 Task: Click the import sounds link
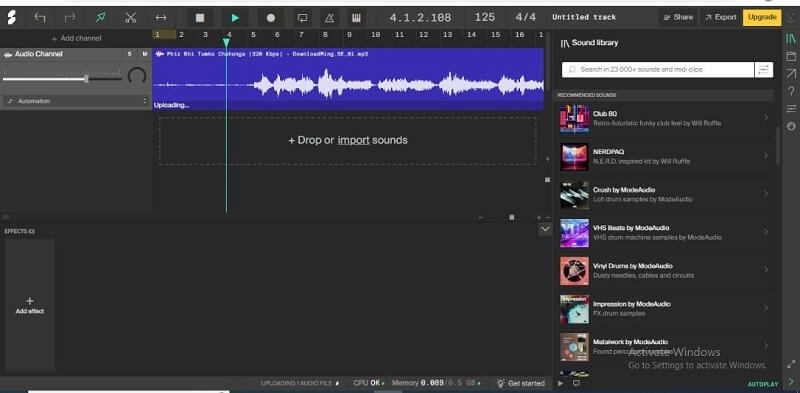coord(353,140)
